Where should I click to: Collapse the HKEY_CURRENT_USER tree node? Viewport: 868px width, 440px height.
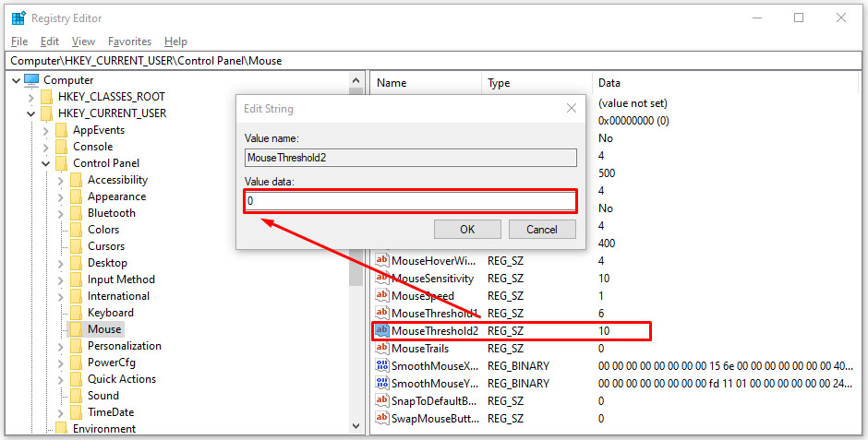31,113
